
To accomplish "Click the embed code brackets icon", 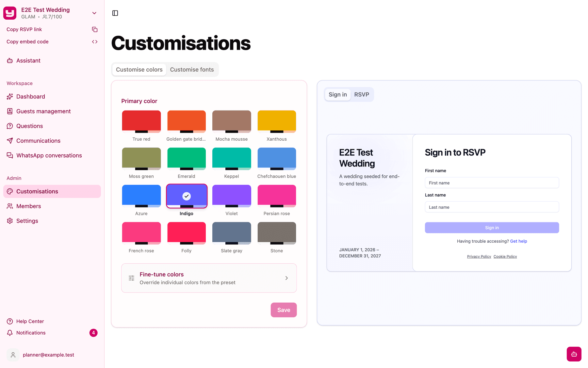I will pos(95,42).
